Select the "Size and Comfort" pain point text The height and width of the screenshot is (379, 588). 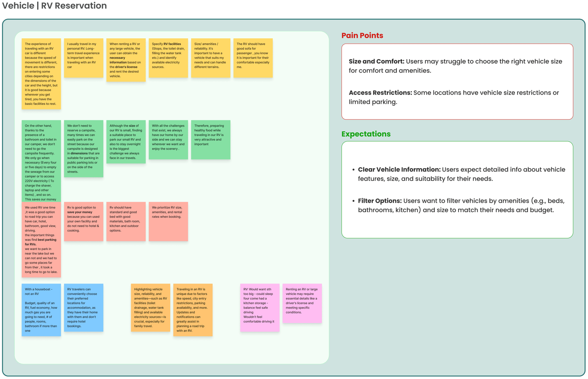[x=455, y=66]
